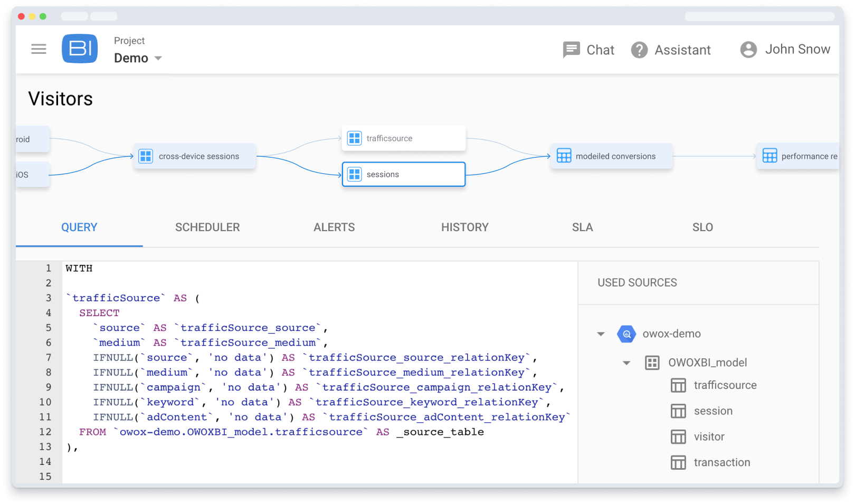Select the modeiled conversions node
Screen dimensions: 855x504
click(611, 156)
